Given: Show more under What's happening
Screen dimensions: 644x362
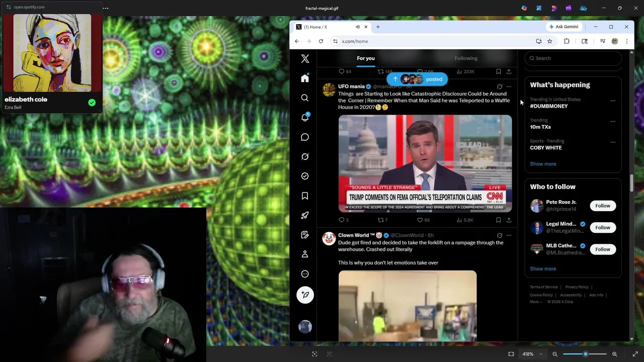Looking at the screenshot, I should [x=543, y=164].
